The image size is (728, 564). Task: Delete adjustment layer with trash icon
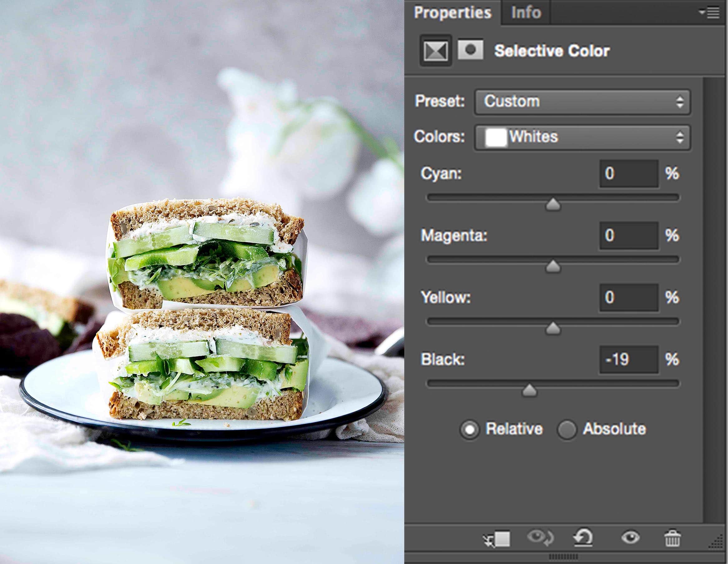pos(672,538)
